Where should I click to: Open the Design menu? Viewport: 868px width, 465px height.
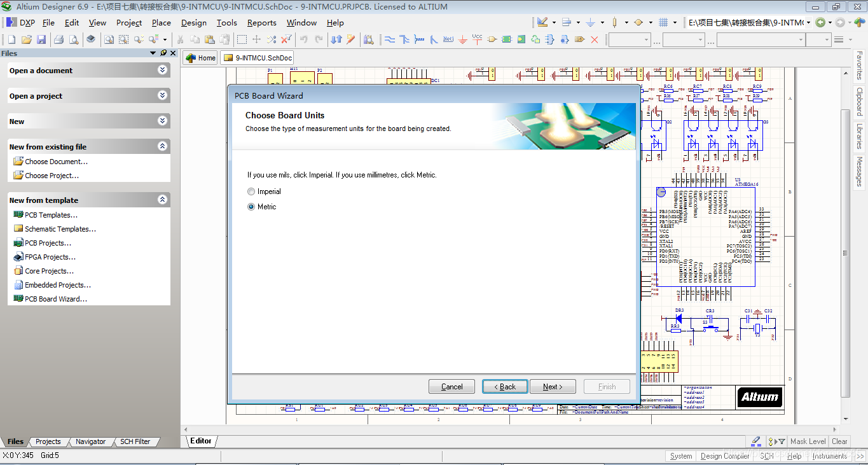[x=193, y=22]
